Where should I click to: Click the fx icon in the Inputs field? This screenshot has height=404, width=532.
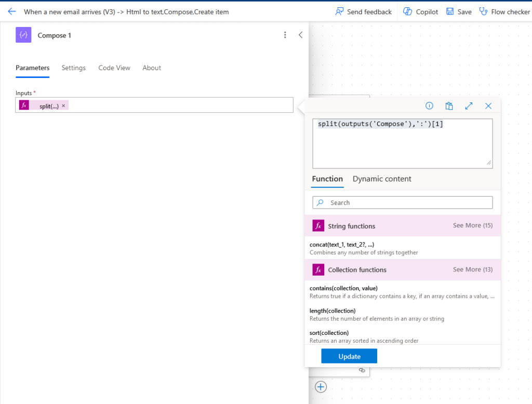point(24,105)
